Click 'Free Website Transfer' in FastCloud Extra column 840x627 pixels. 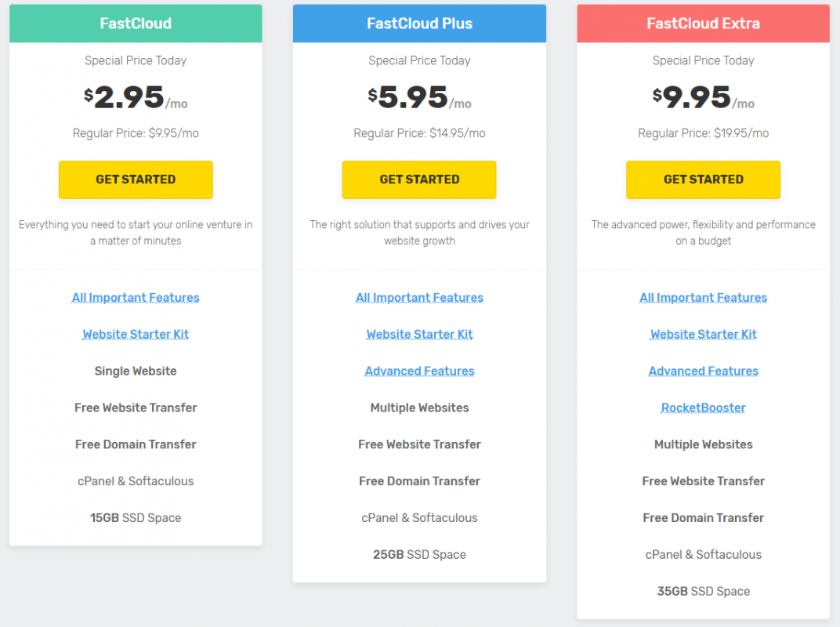pyautogui.click(x=704, y=481)
